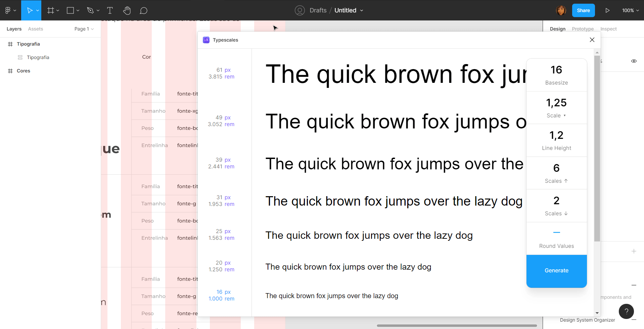Click the 1.000 rem value
This screenshot has height=329, width=644.
tap(221, 298)
